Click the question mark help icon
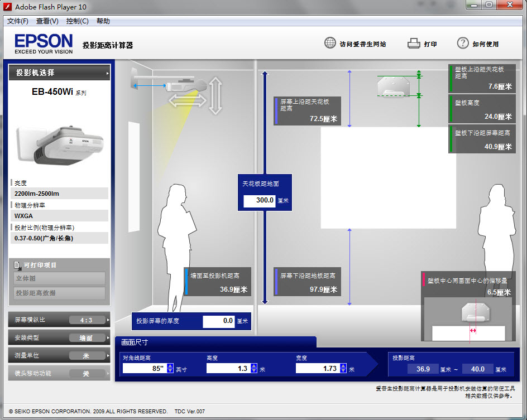Screen dimensions: 527x420 (463, 44)
